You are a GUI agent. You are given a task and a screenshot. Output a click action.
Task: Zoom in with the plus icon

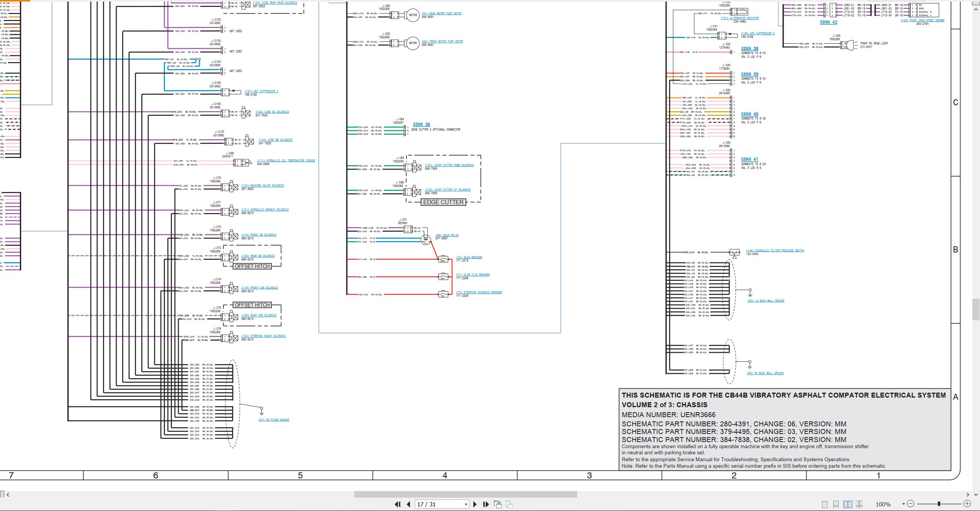click(967, 504)
